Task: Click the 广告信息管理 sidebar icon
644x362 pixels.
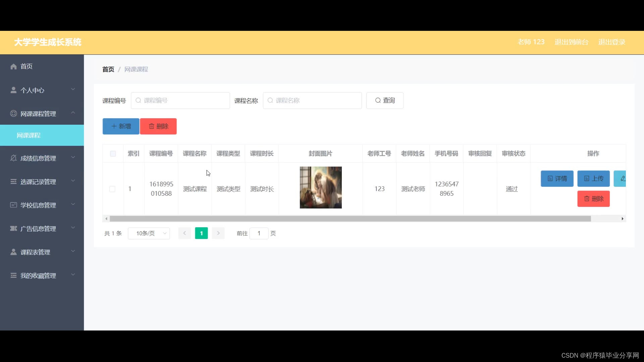Action: 13,229
